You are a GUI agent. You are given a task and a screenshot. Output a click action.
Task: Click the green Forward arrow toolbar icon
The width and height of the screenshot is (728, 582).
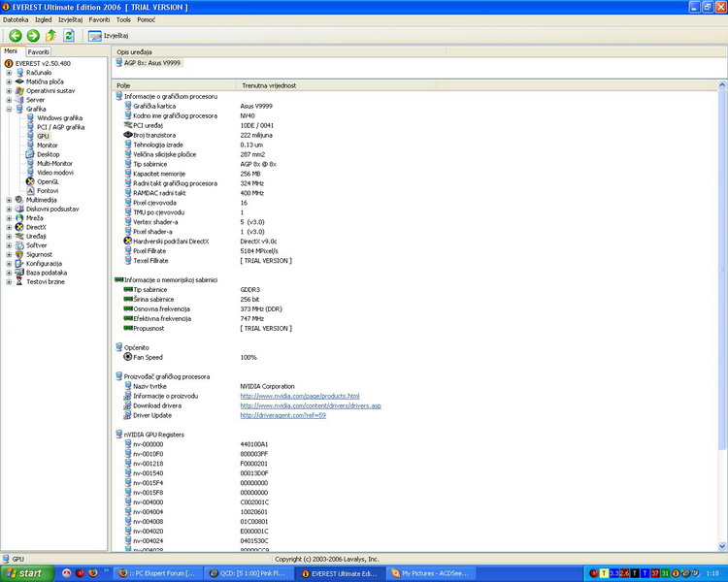pyautogui.click(x=33, y=36)
